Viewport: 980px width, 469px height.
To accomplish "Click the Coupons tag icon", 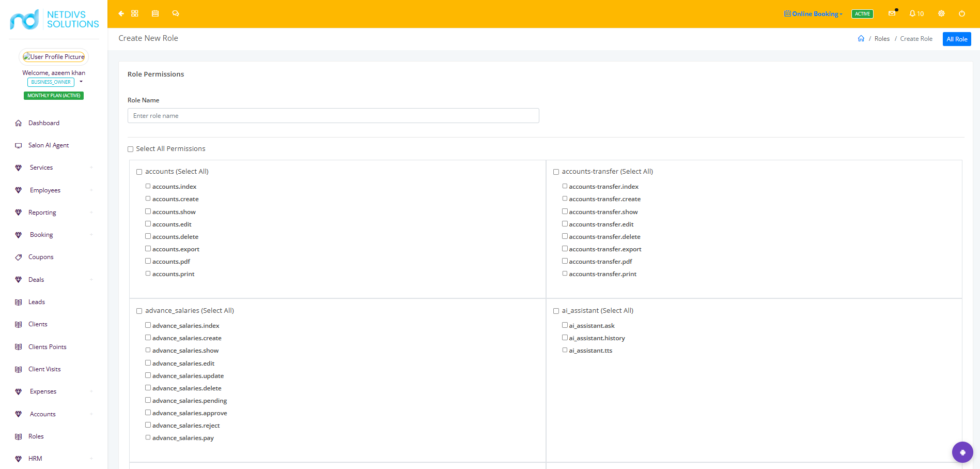I will tap(19, 257).
